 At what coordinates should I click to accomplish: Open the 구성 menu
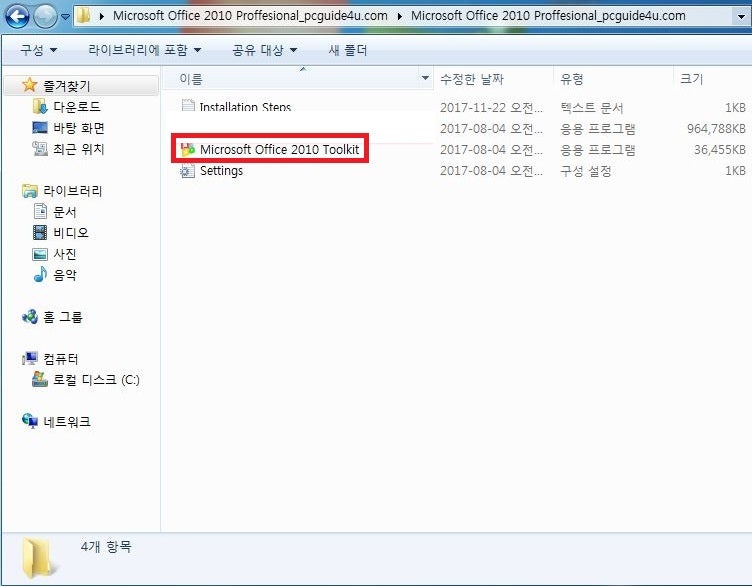point(38,50)
